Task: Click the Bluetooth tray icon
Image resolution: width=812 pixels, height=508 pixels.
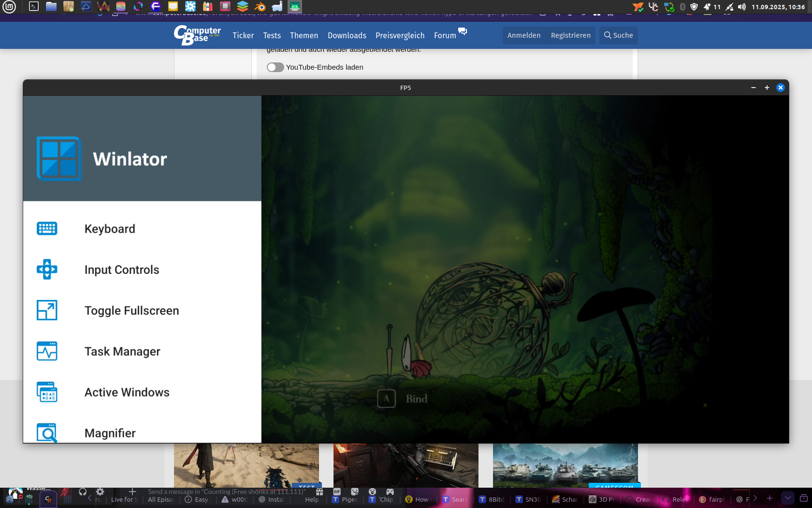Action: coord(682,7)
